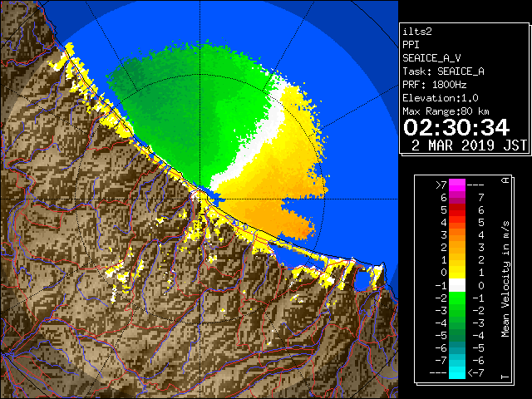Screen dimensions: 532x399
Task: Click the white zero-velocity band in legend
Action: [457, 285]
